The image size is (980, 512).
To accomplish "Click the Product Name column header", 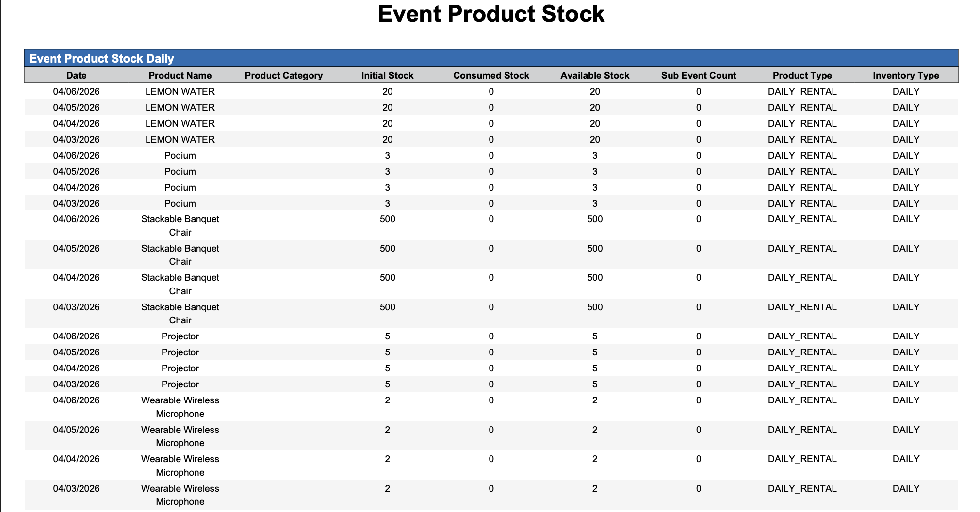I will click(x=180, y=75).
